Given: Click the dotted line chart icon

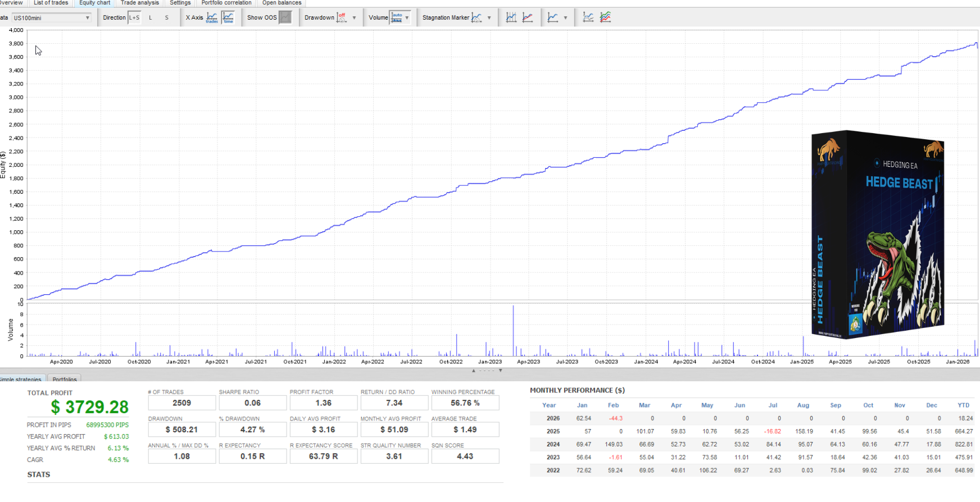Looking at the screenshot, I should pos(588,17).
